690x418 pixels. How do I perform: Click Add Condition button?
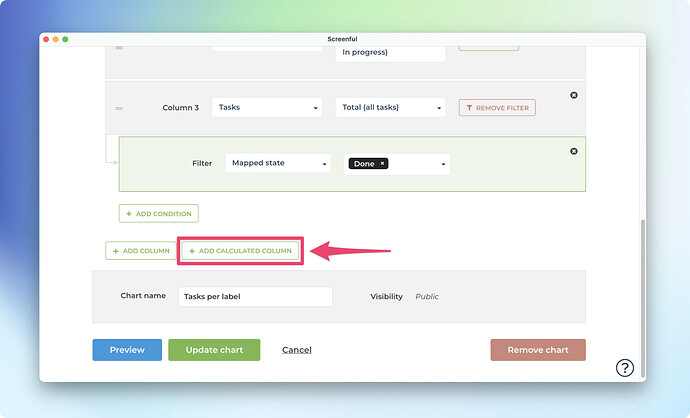coord(158,213)
